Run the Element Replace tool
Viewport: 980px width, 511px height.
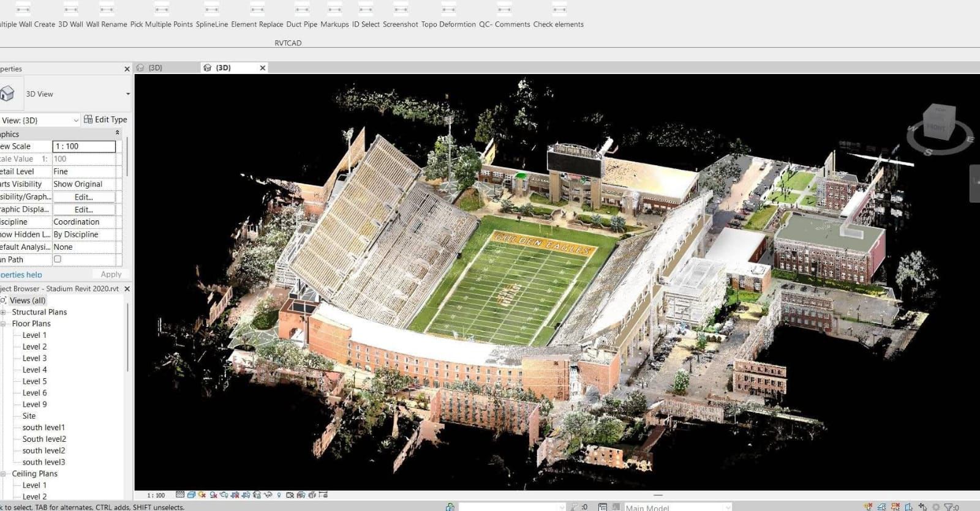(x=257, y=17)
